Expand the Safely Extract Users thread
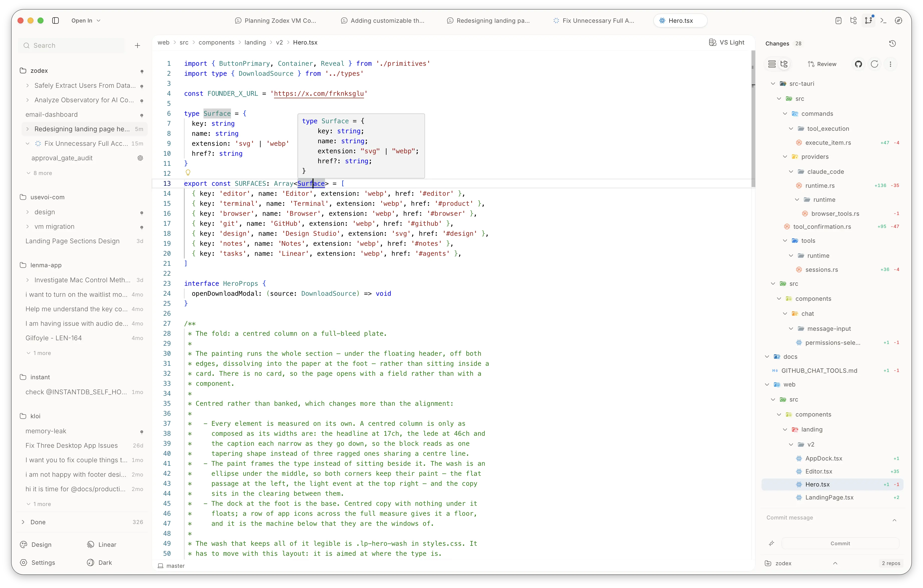The height and width of the screenshot is (588, 923). point(27,85)
